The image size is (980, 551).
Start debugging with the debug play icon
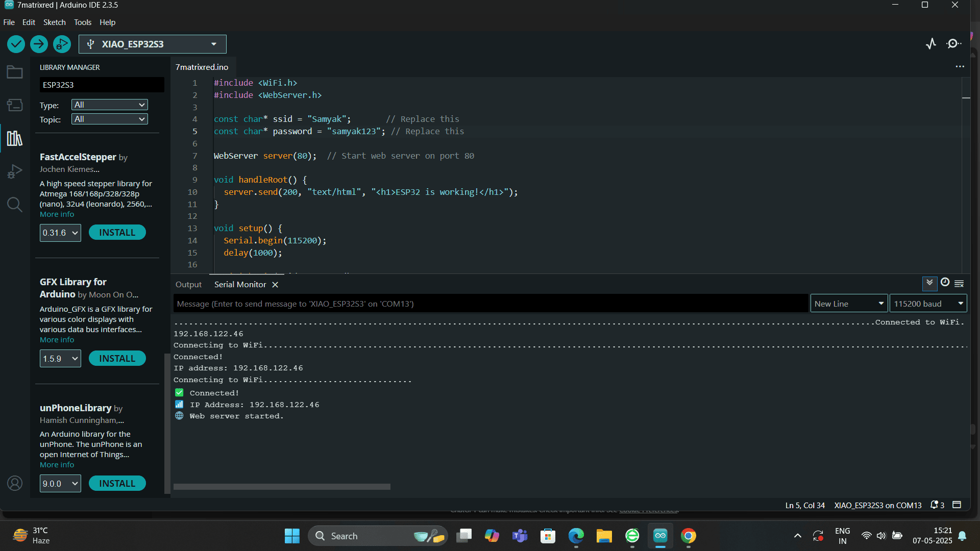[x=62, y=44]
